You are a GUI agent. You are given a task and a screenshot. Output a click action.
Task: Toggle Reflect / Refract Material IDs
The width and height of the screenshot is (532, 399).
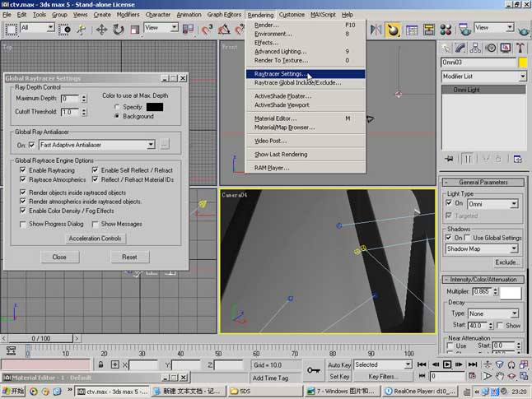tap(95, 179)
